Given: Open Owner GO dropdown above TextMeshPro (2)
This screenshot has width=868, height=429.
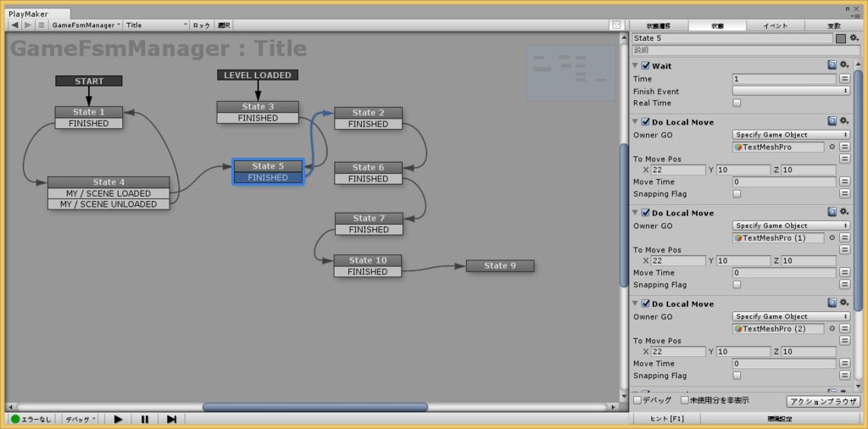Looking at the screenshot, I should click(791, 316).
